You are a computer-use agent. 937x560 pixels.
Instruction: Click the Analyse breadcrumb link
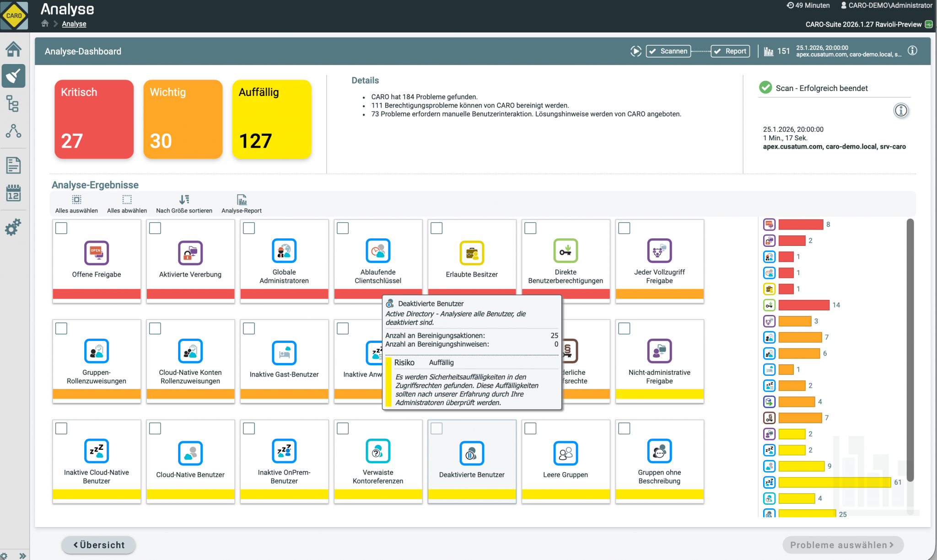pyautogui.click(x=74, y=24)
